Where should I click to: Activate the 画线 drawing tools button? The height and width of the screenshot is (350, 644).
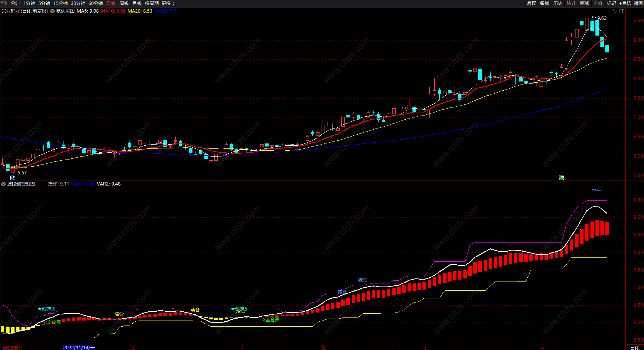click(585, 3)
